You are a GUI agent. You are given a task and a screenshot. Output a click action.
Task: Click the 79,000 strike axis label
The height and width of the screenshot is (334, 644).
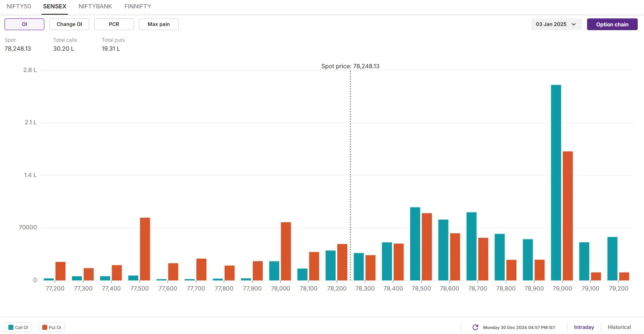pyautogui.click(x=562, y=288)
